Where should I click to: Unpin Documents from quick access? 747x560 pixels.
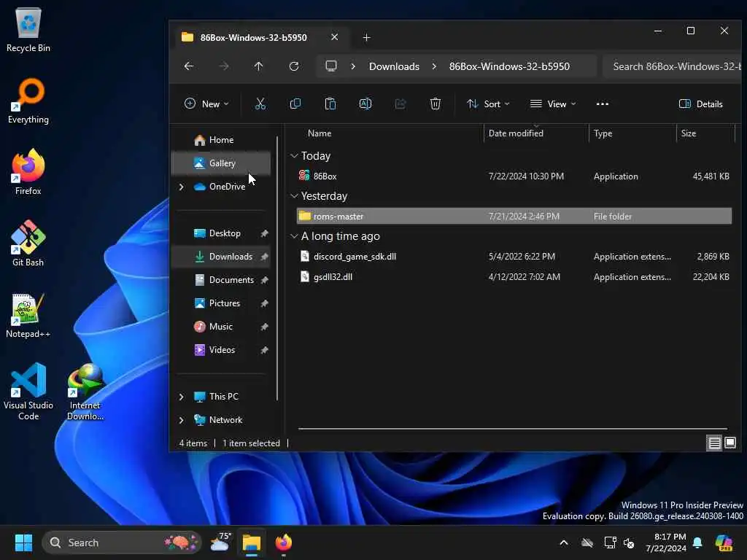[264, 280]
